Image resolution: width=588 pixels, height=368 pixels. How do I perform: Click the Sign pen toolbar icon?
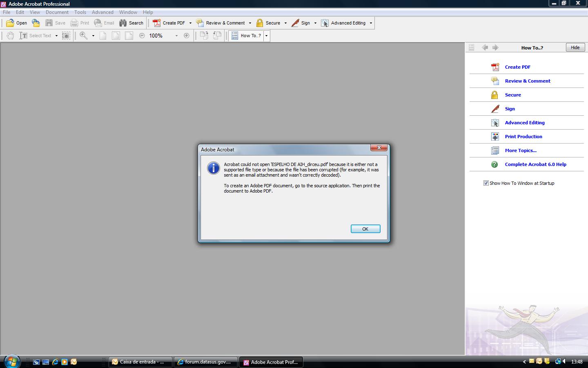[295, 23]
